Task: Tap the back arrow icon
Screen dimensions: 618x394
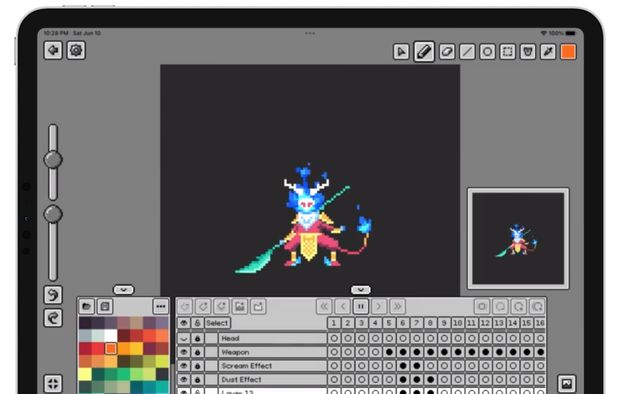Action: (53, 50)
